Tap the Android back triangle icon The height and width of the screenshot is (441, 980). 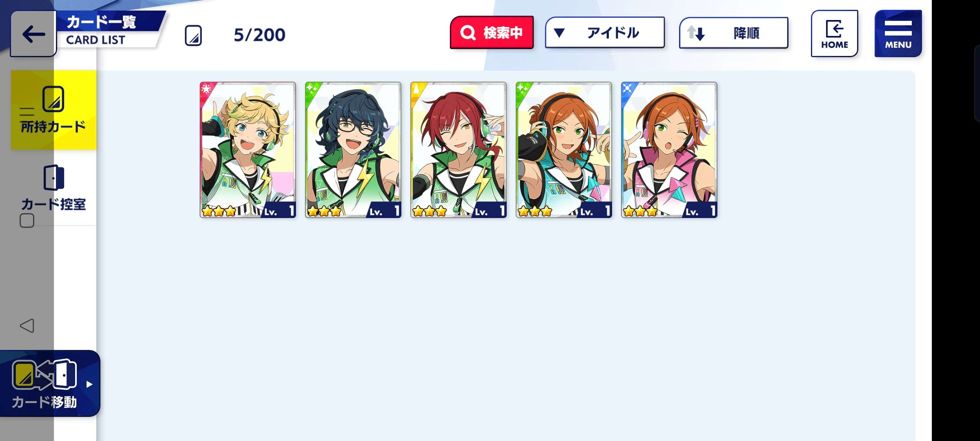click(27, 326)
